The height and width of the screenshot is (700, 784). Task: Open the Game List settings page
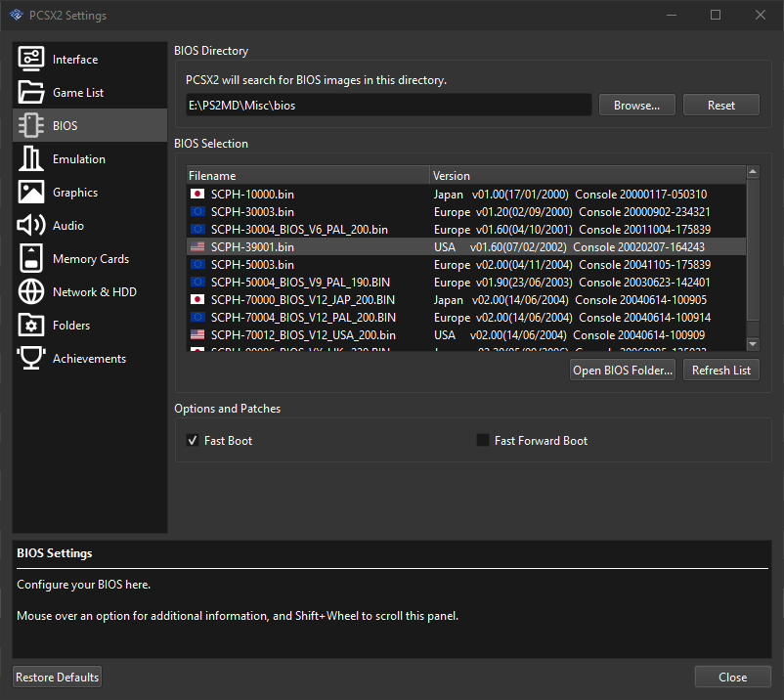90,92
